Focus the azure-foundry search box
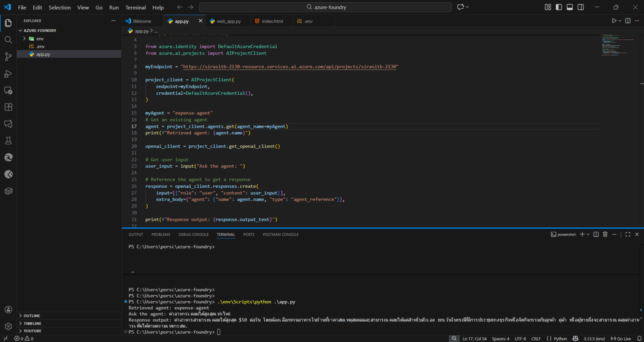 325,7
